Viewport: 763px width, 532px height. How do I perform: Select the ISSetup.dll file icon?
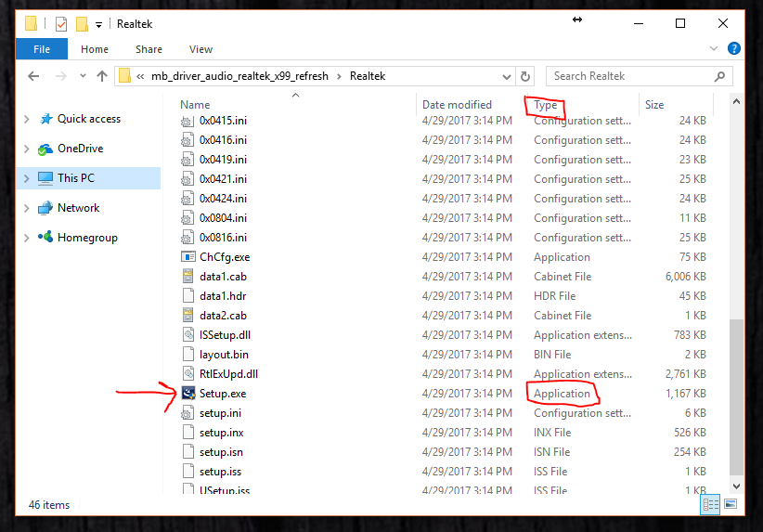[188, 334]
